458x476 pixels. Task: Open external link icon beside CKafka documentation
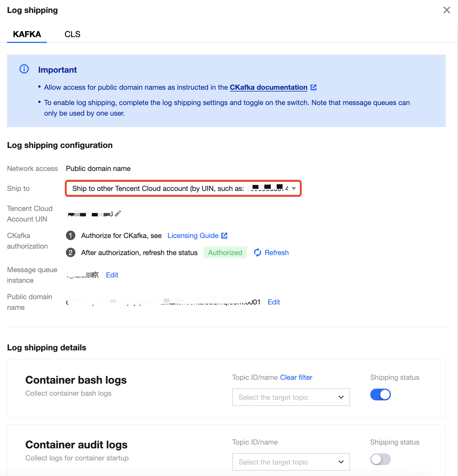point(313,87)
